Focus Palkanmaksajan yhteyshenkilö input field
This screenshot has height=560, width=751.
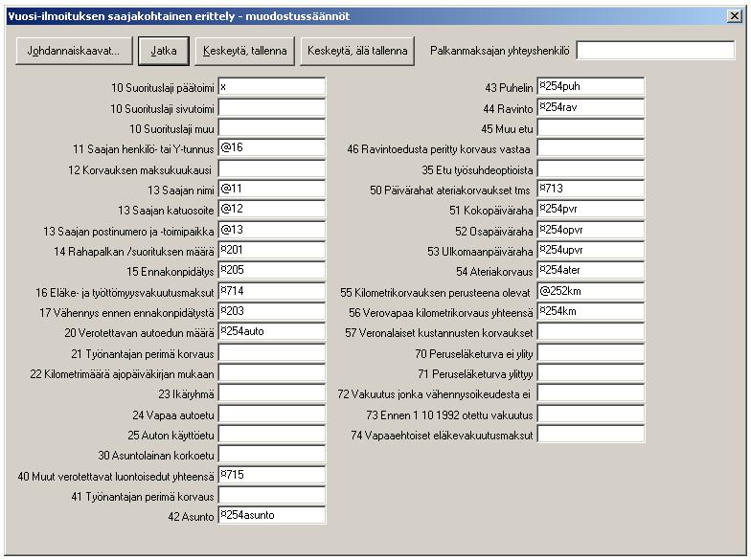coord(655,50)
